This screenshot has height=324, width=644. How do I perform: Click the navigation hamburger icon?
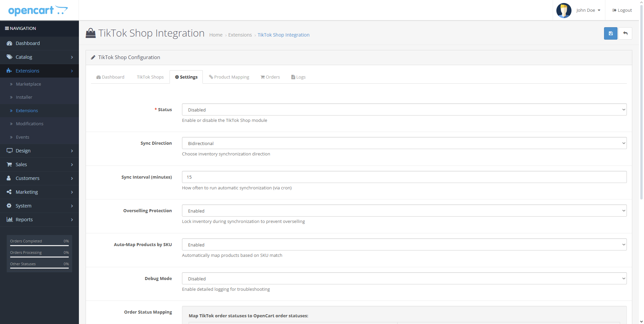point(7,29)
